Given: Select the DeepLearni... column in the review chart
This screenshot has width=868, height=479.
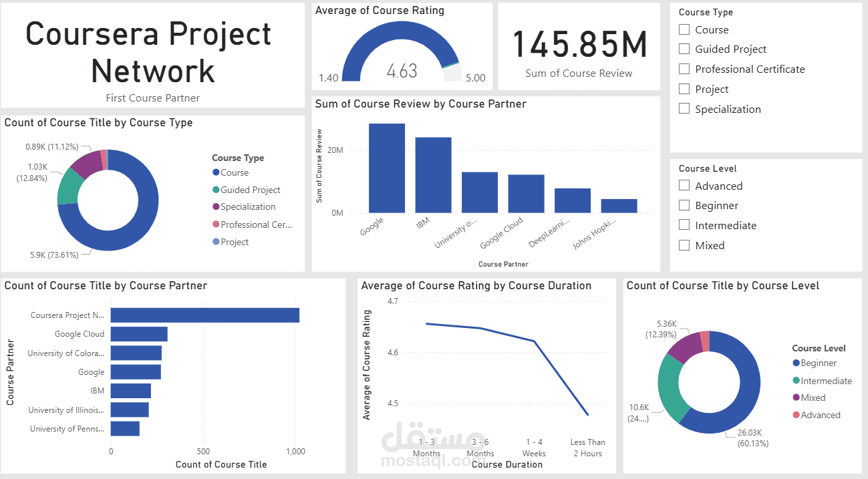Looking at the screenshot, I should click(x=573, y=200).
